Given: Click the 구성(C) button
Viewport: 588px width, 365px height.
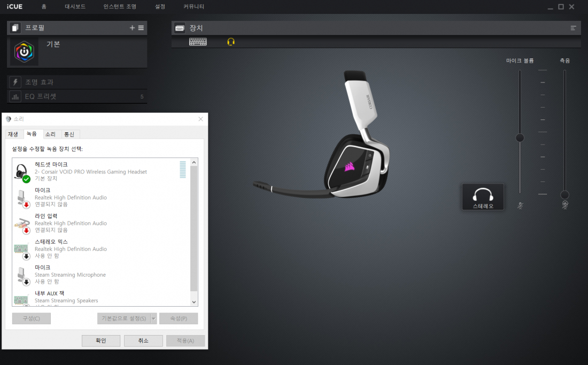Looking at the screenshot, I should coord(32,318).
